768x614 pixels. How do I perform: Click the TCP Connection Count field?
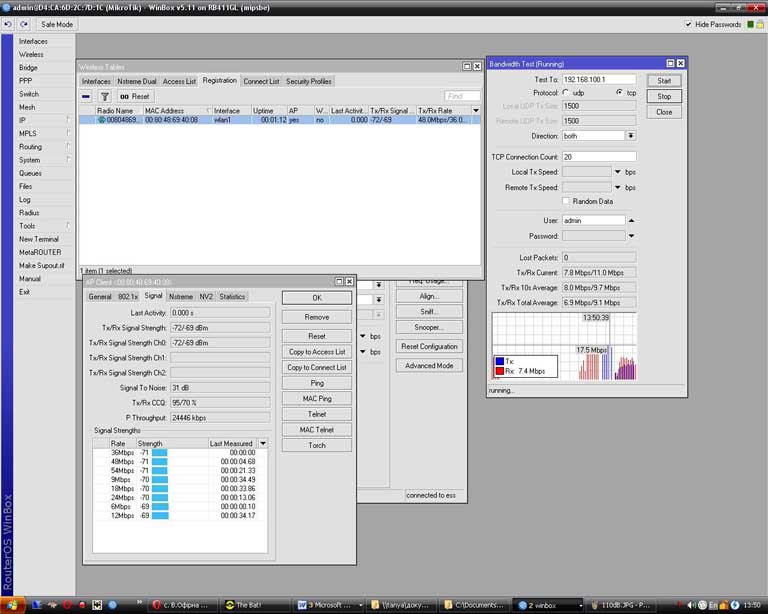(x=599, y=157)
